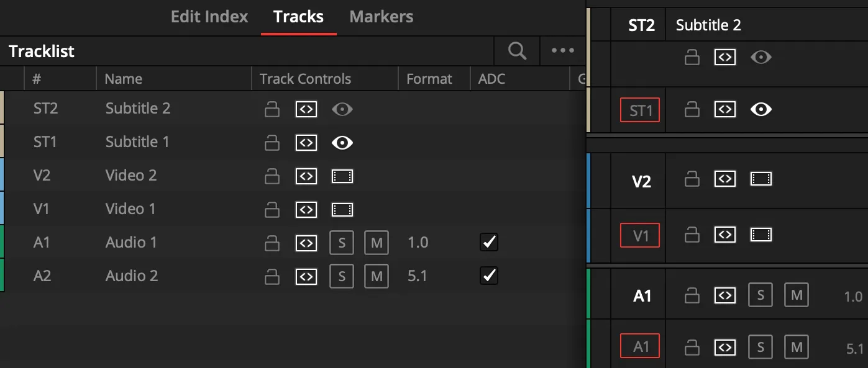This screenshot has width=868, height=368.
Task: Click the blue color strip of Video 2 row
Action: (x=2, y=176)
